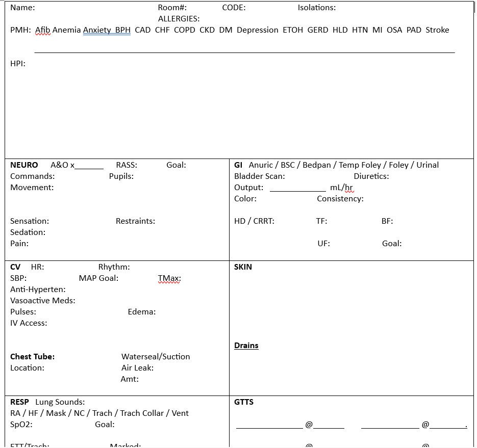
Task: Click the Room# field
Action: pos(173,8)
